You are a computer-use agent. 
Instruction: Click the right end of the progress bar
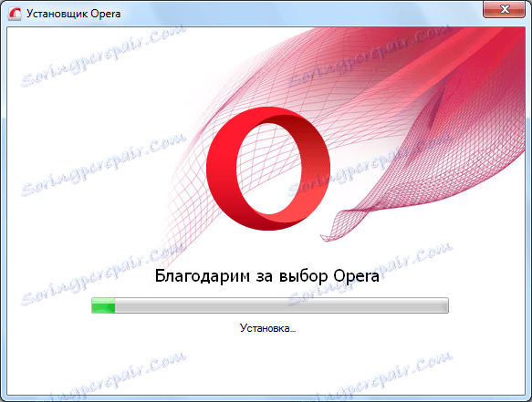point(445,305)
